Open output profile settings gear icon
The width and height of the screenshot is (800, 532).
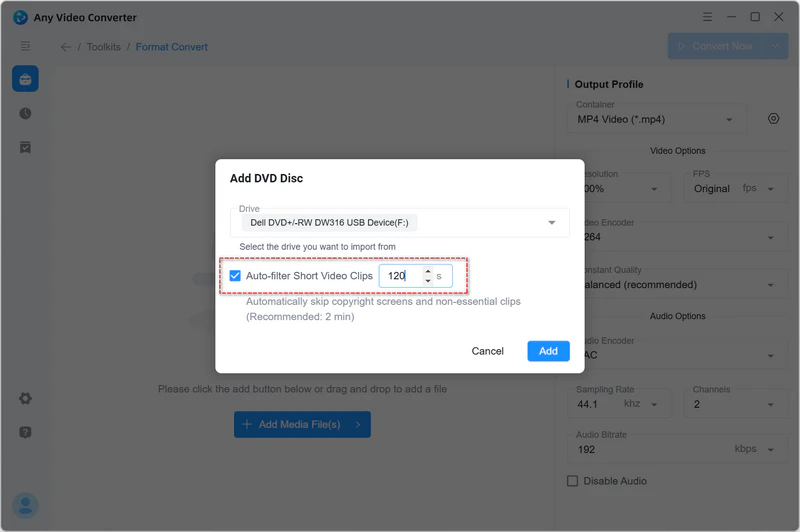click(x=773, y=119)
